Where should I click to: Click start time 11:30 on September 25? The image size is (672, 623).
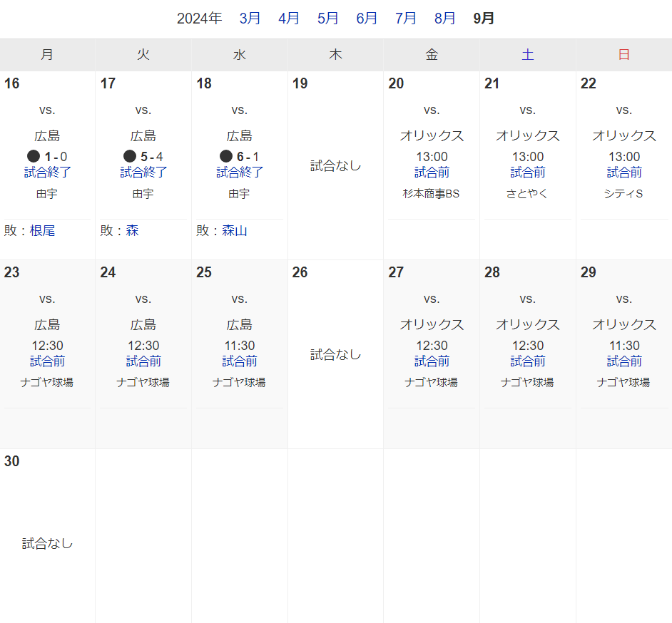click(x=240, y=346)
